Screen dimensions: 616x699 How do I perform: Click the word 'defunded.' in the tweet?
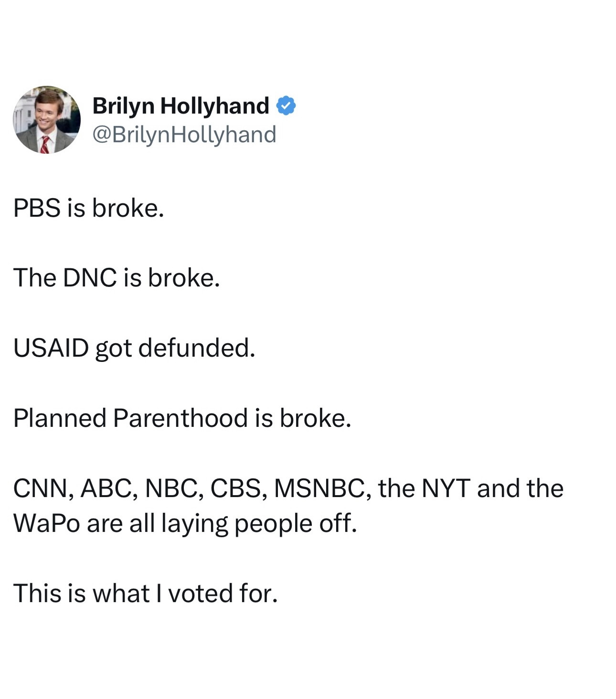click(197, 348)
